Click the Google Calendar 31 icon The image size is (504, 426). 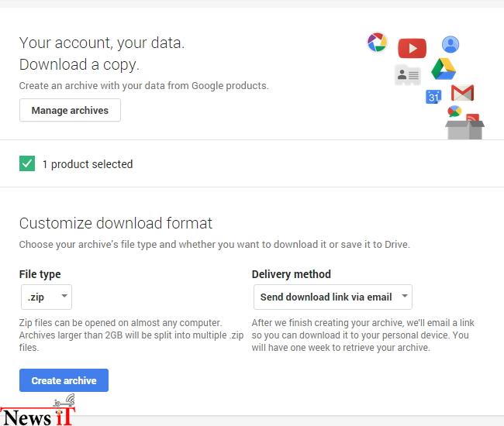pos(433,97)
